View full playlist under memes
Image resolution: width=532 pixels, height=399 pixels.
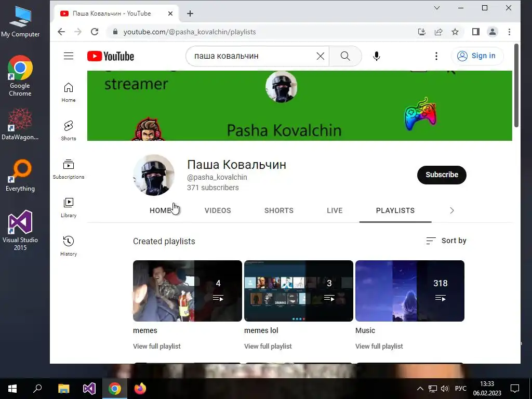(157, 346)
